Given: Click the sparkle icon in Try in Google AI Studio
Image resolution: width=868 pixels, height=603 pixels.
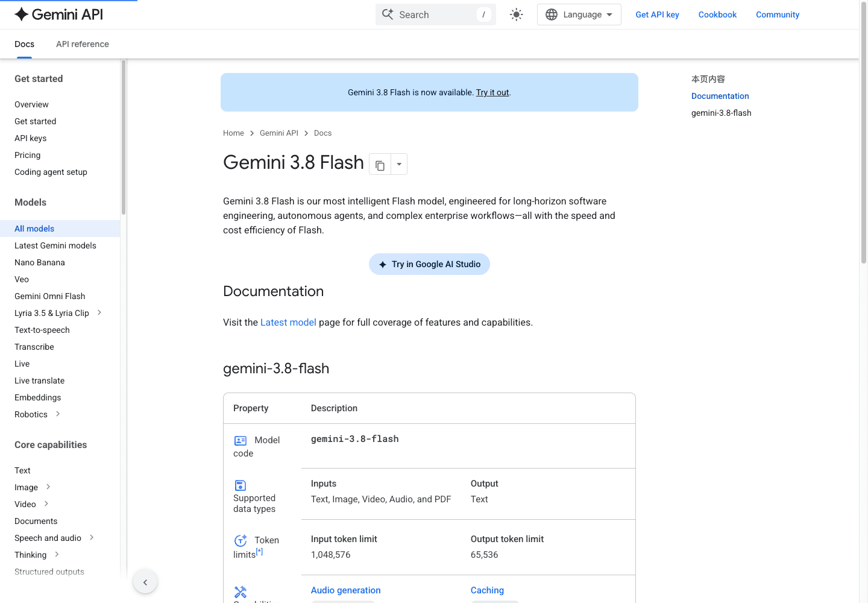Looking at the screenshot, I should tap(383, 265).
